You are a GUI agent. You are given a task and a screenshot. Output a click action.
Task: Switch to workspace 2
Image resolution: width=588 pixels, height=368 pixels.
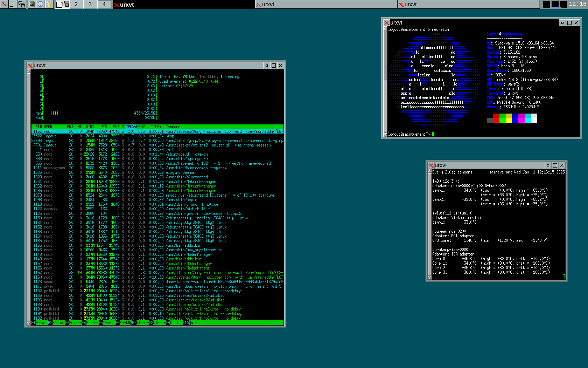point(76,4)
